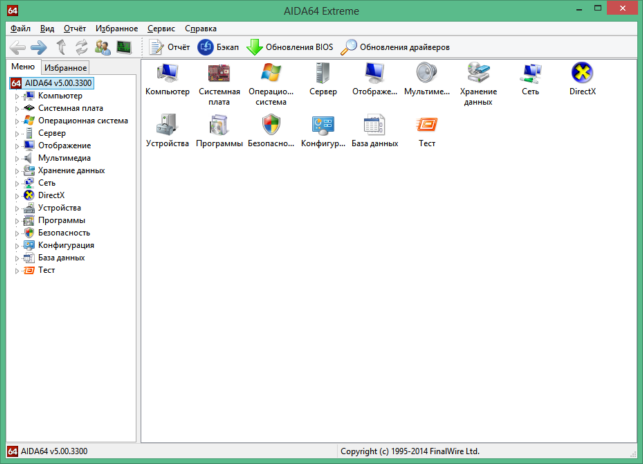Open the Файл menu
Screen dimensions: 643x464
point(21,29)
